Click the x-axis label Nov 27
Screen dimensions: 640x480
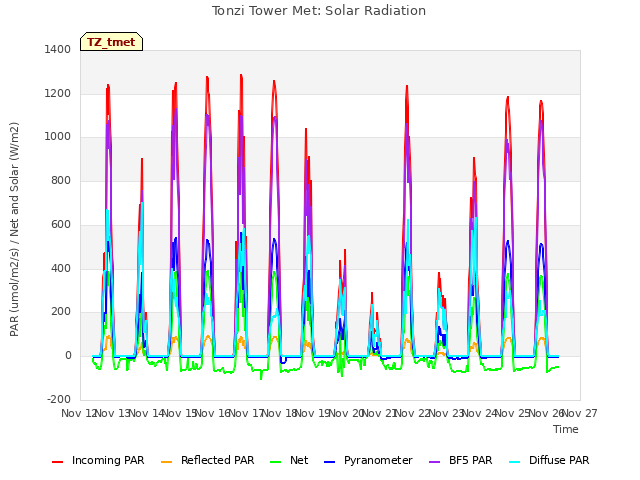tap(580, 413)
